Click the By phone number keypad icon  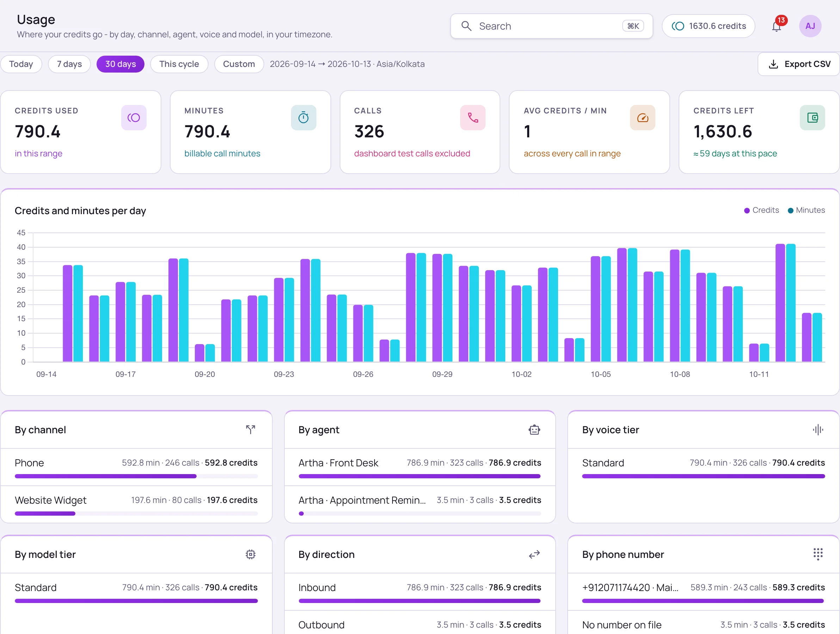pyautogui.click(x=818, y=554)
